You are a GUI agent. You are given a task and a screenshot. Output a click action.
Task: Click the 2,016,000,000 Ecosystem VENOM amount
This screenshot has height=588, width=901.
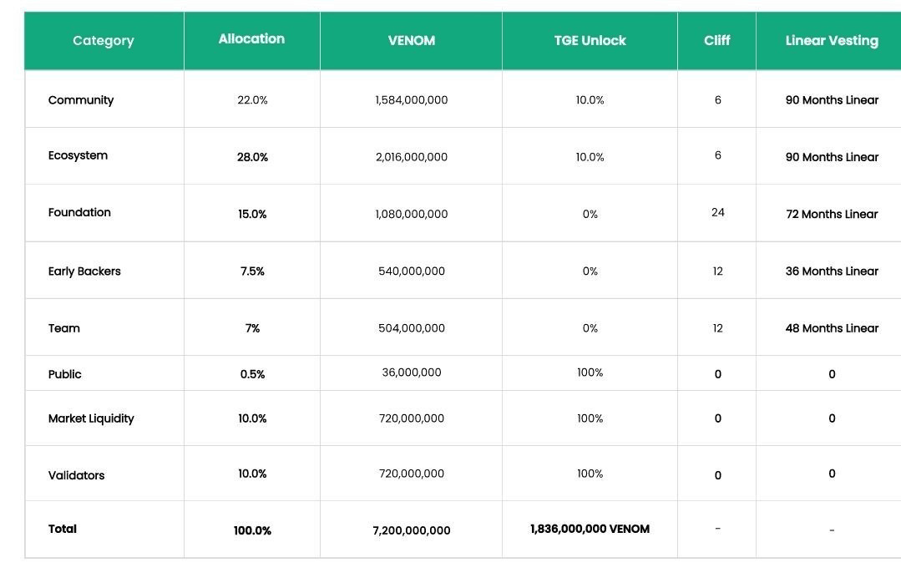[411, 157]
